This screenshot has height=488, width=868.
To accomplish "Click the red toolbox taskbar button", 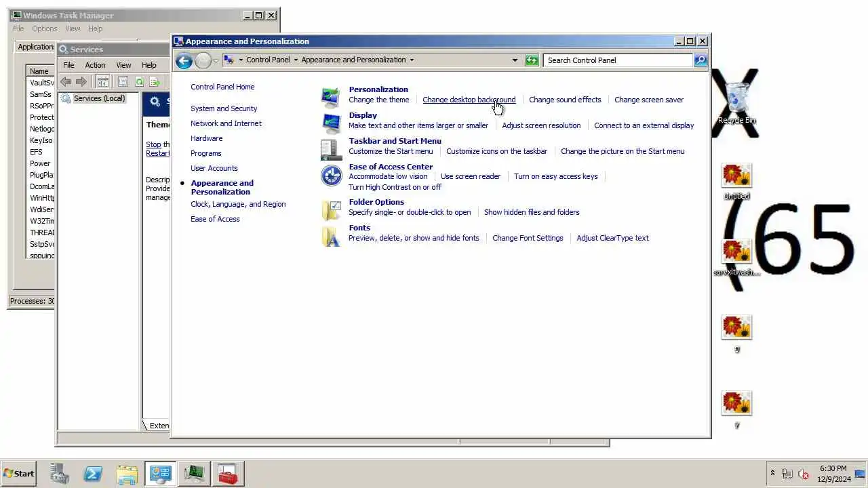I will 228,474.
